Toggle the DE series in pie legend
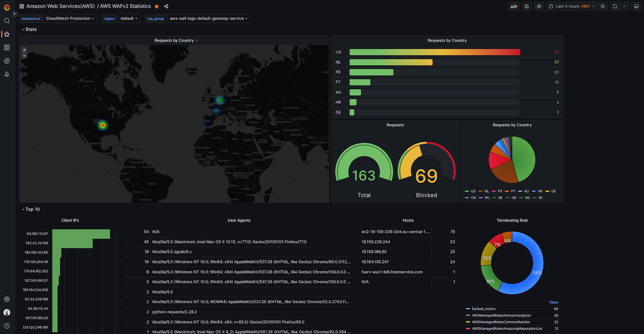Screen dimensions: 644x334 [550, 191]
